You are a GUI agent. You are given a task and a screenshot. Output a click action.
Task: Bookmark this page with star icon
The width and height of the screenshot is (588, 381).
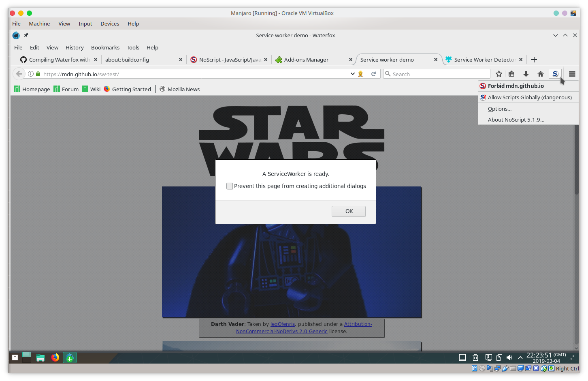(x=499, y=74)
